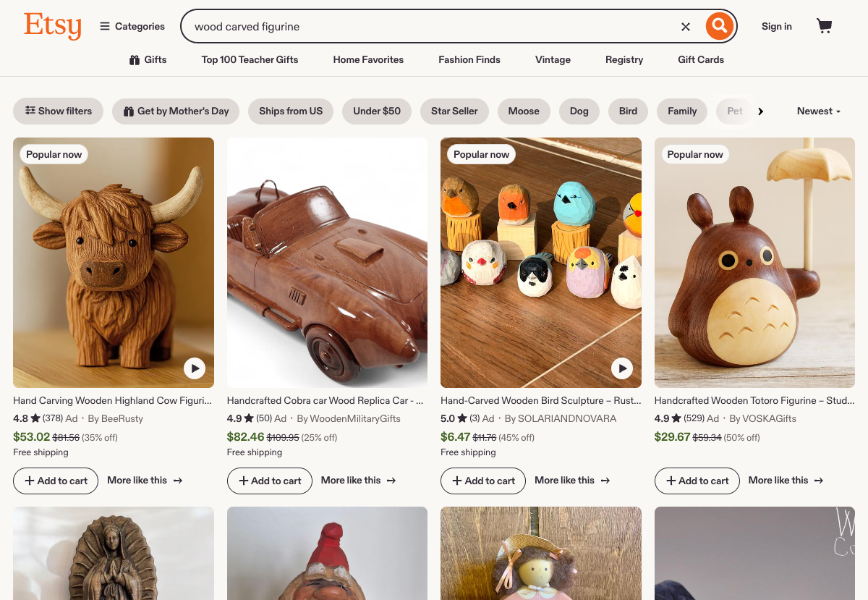Play the wooden bird sculpture video
The image size is (868, 600).
click(621, 368)
